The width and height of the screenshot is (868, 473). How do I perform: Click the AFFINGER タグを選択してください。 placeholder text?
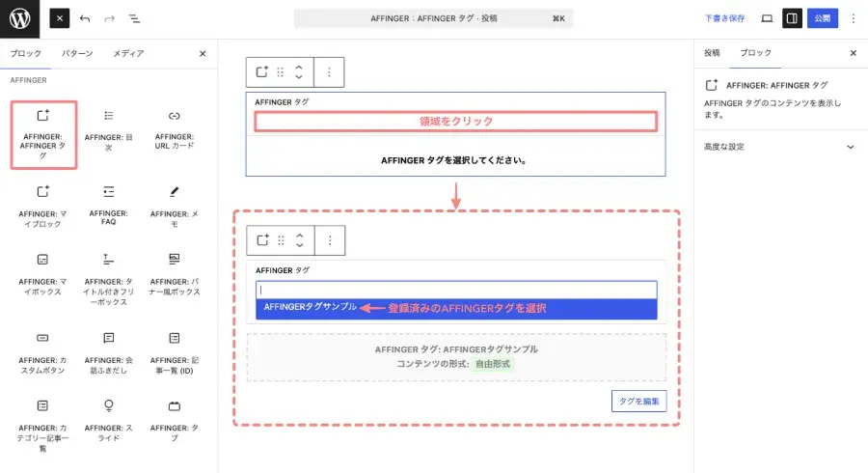point(455,160)
